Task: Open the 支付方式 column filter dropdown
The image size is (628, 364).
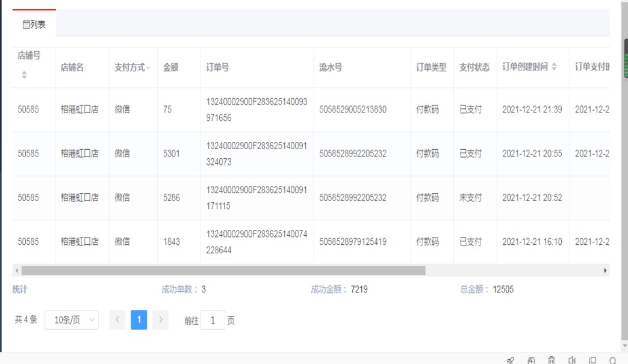Action: coord(148,68)
